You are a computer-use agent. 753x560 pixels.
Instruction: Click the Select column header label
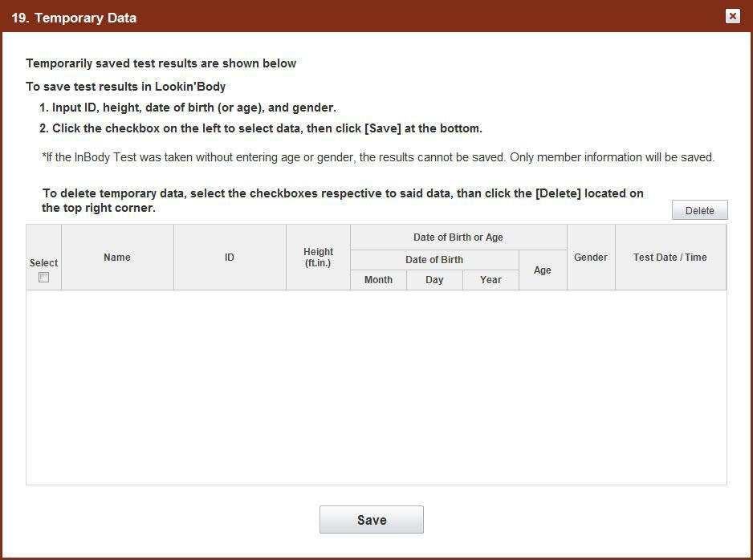point(43,263)
